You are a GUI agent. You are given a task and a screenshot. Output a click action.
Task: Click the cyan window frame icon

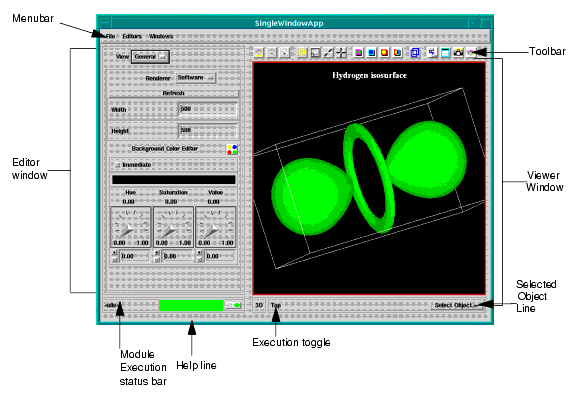445,53
